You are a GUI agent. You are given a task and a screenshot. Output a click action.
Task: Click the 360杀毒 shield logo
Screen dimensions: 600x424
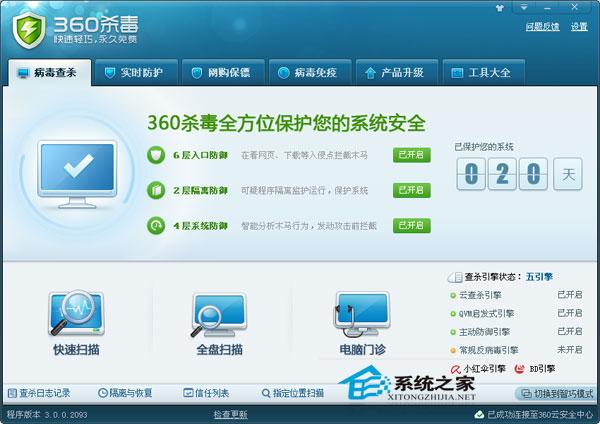click(x=29, y=30)
